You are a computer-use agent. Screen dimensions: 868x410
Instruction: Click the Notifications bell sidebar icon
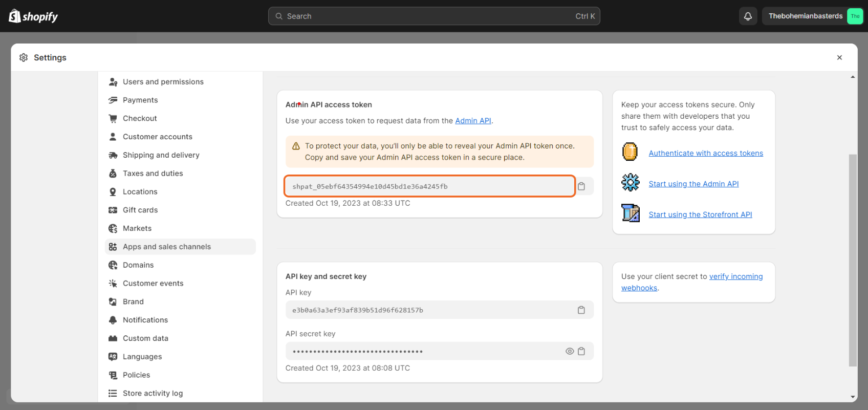click(113, 320)
